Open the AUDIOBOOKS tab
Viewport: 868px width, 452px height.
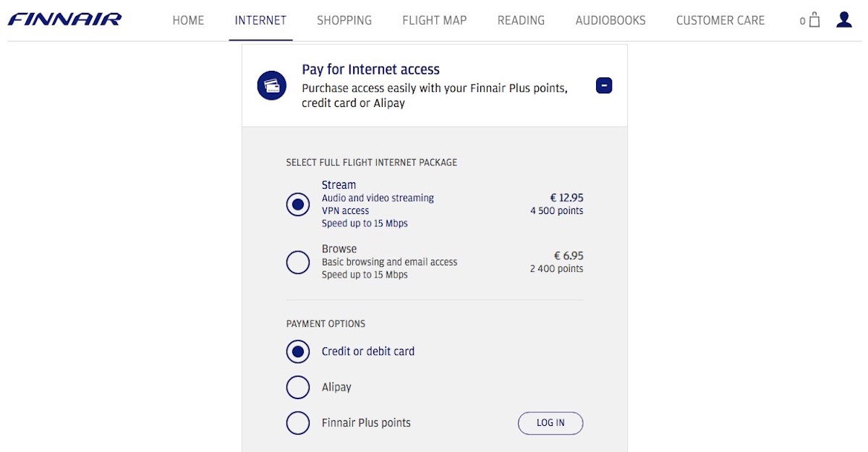click(610, 20)
